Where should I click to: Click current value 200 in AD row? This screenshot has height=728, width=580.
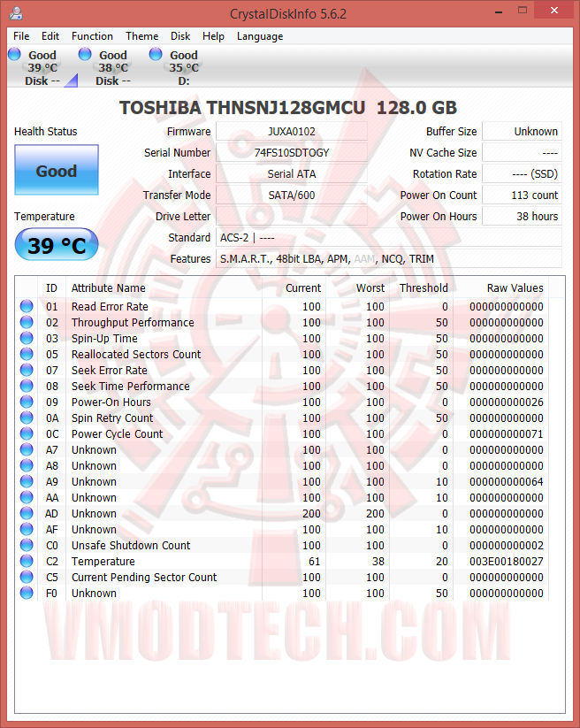[x=311, y=514]
